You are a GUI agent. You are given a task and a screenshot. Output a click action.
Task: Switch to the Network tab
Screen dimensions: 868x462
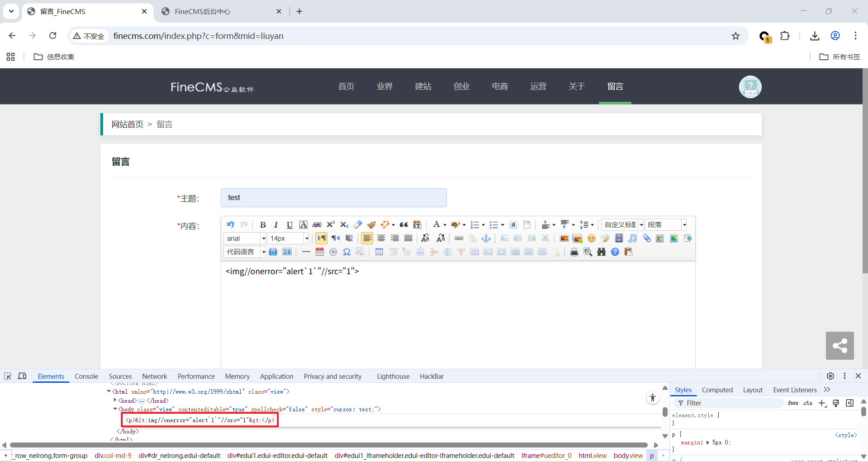(x=155, y=376)
